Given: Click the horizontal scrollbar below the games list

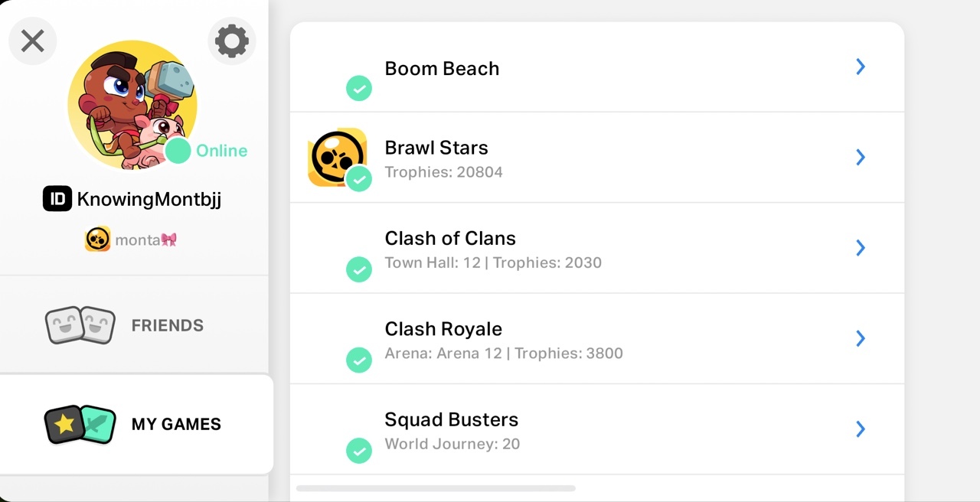Looking at the screenshot, I should [436, 488].
